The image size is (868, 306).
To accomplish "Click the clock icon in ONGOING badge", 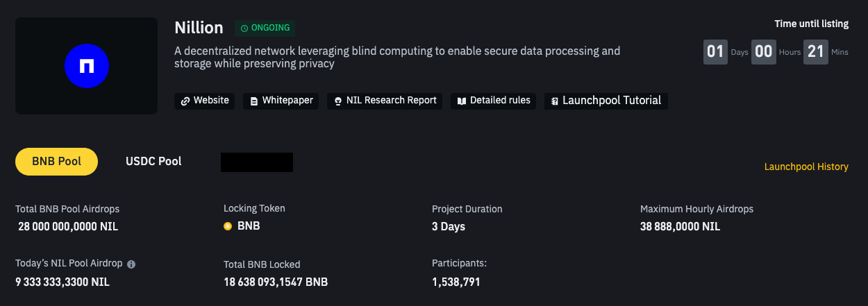I will [x=244, y=28].
